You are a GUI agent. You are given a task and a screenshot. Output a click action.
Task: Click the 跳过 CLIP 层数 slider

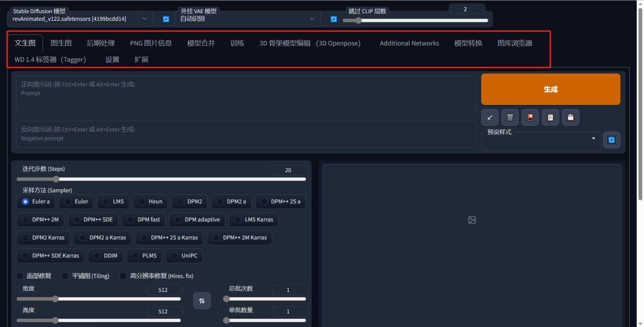(x=415, y=20)
